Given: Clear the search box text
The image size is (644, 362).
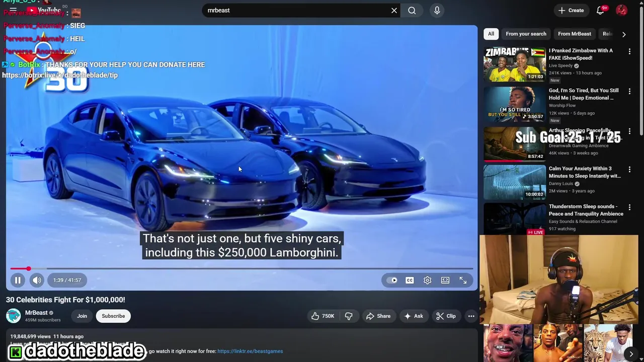Looking at the screenshot, I should click(394, 10).
